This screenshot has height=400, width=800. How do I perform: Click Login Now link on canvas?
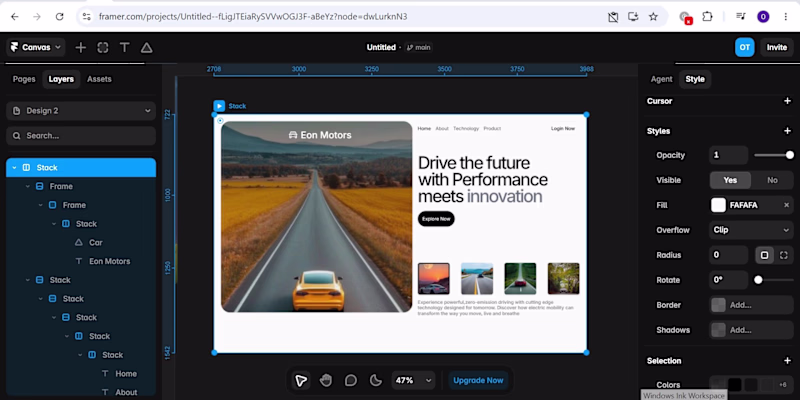563,129
